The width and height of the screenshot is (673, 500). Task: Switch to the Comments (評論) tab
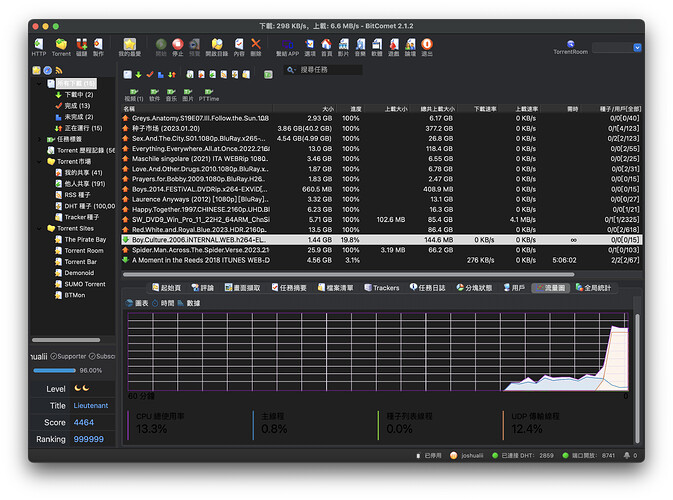point(203,288)
